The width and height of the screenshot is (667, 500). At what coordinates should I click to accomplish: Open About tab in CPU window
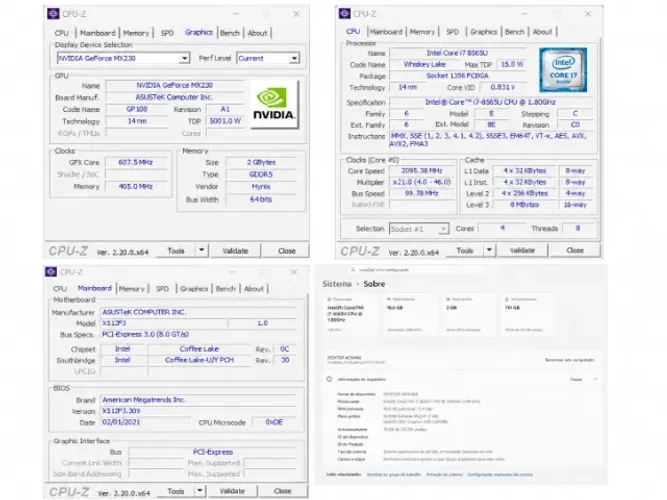coord(542,31)
